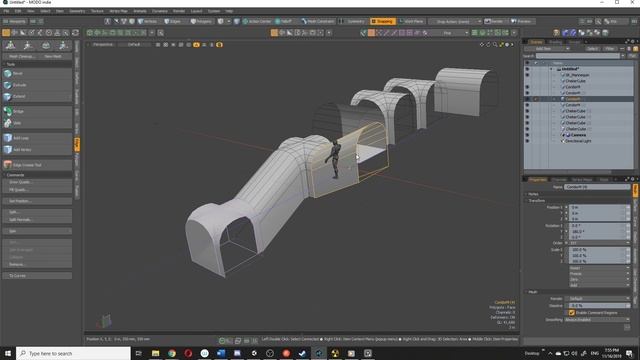Switch to Vertices selection mode
This screenshot has width=640, height=360.
click(148, 21)
